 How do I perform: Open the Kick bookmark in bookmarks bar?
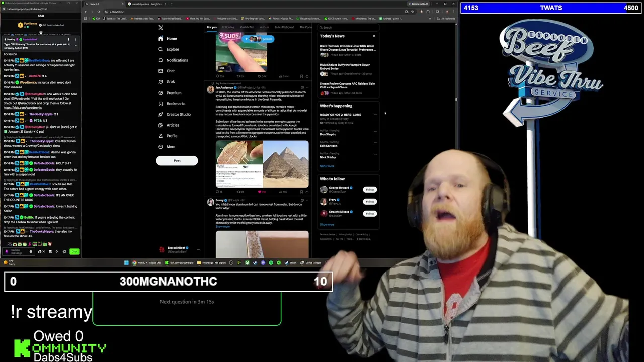coord(96,19)
